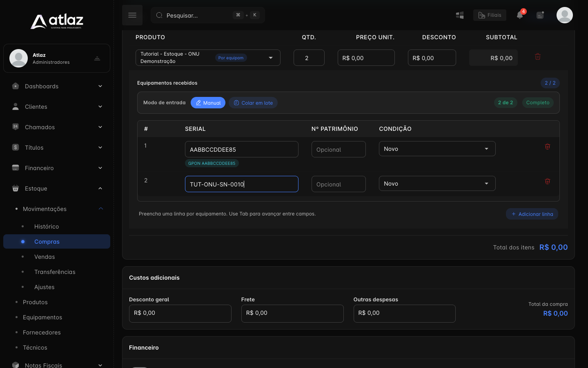The width and height of the screenshot is (588, 368).
Task: Click the Completo status badge
Action: tap(538, 103)
